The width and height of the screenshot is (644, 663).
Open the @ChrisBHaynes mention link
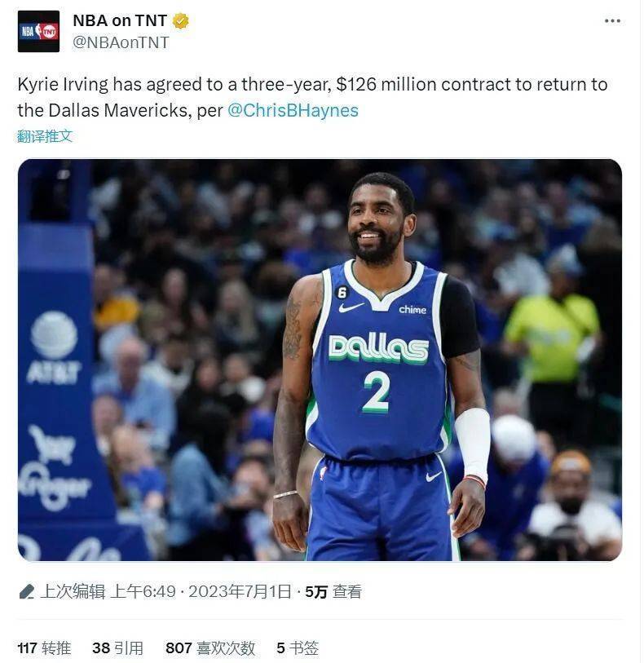pos(293,110)
